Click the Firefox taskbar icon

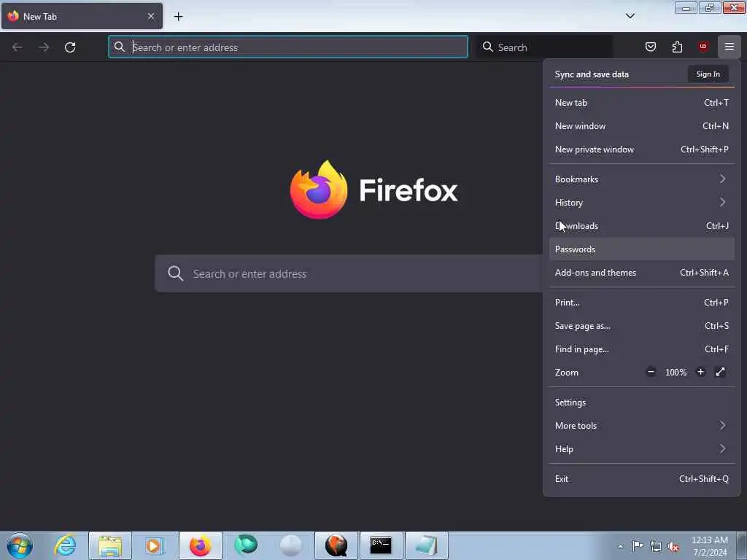pyautogui.click(x=201, y=545)
